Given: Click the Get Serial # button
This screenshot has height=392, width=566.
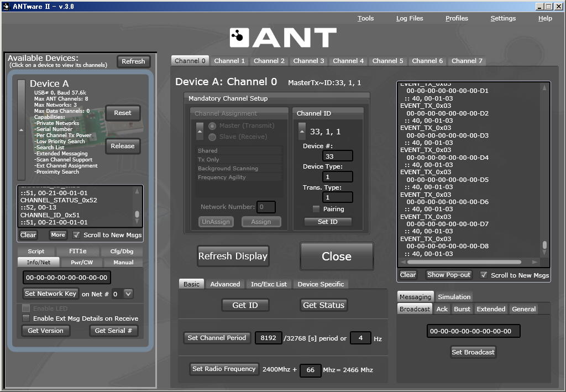Looking at the screenshot, I should pos(113,331).
